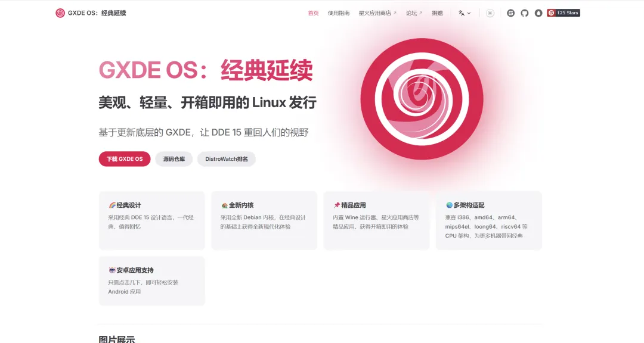Image resolution: width=644 pixels, height=343 pixels.
Task: Go to the 首页 nav item
Action: point(314,13)
